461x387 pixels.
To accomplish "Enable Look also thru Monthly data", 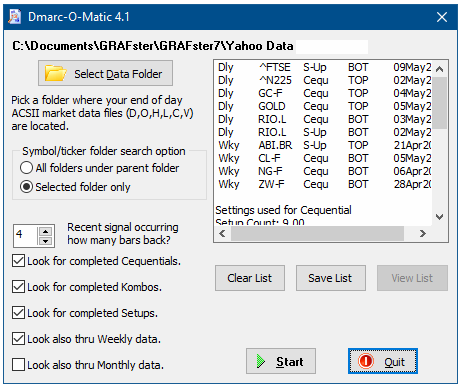I will [x=18, y=365].
